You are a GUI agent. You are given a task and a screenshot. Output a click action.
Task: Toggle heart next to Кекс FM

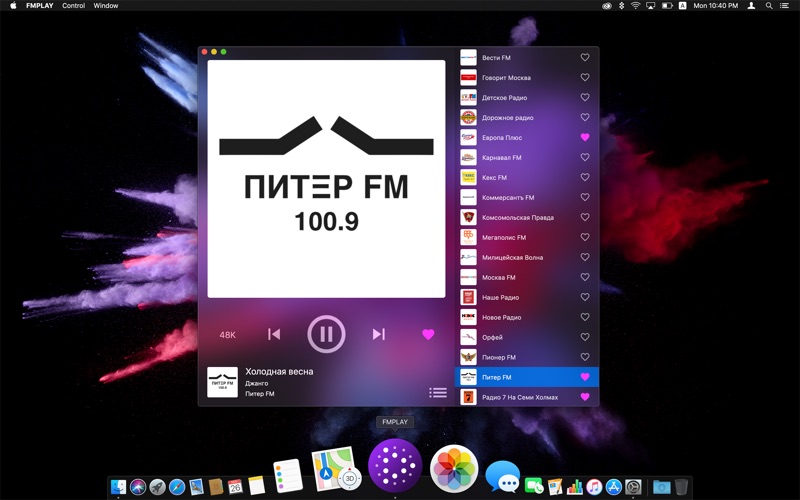[x=585, y=177]
